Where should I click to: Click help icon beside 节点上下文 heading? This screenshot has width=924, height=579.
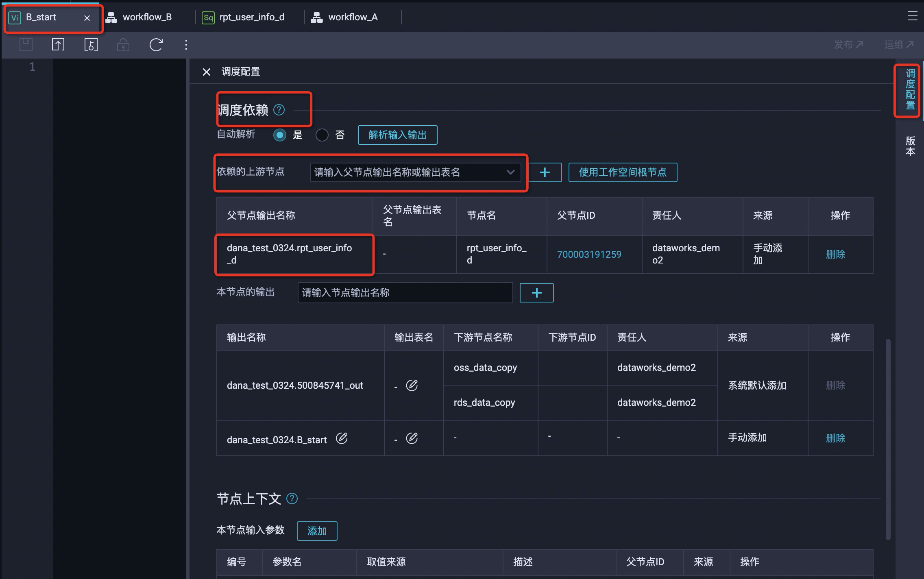click(x=292, y=498)
